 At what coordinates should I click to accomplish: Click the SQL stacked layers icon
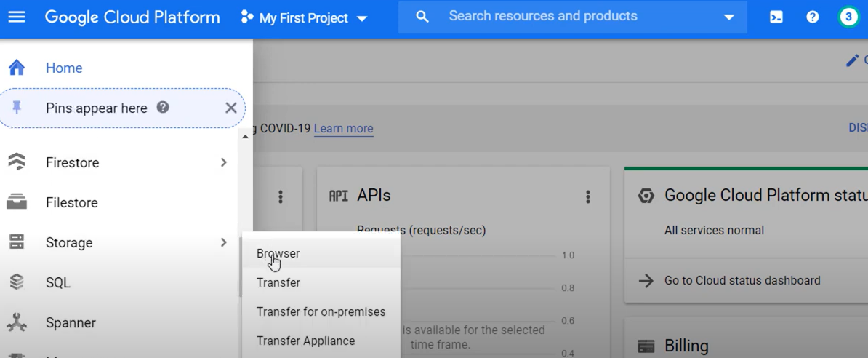(x=17, y=282)
